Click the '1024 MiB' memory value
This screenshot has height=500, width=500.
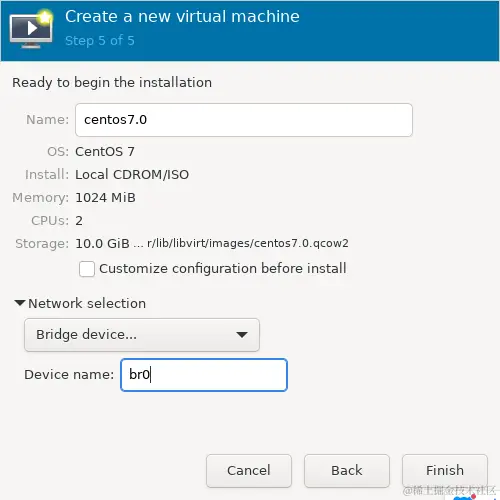105,198
